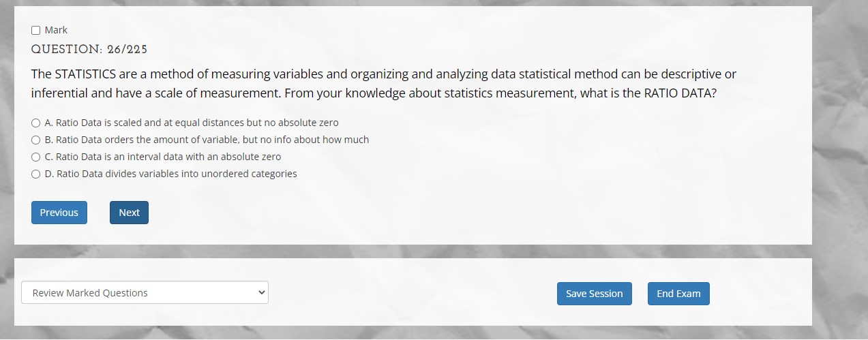
Task: Choose option D radio button
Action: [x=35, y=174]
